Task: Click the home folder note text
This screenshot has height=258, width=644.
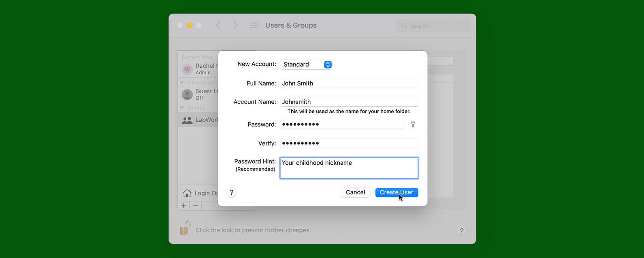Action: [349, 111]
